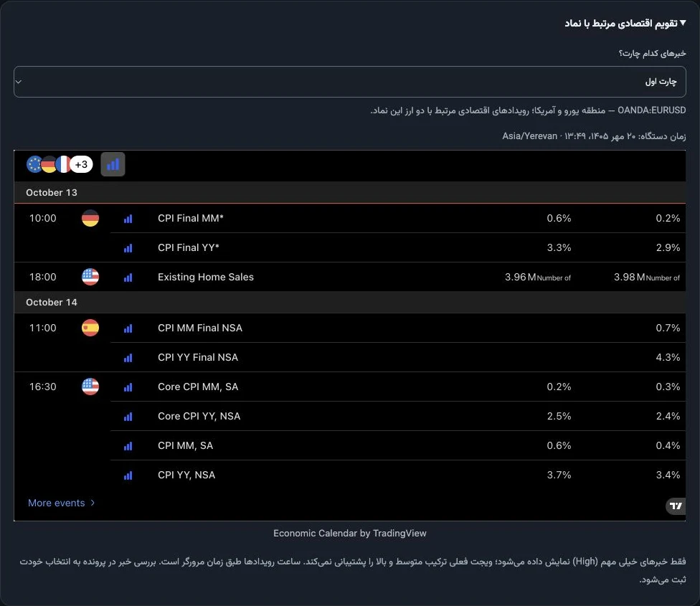Select the Core CPI MM, SA event
This screenshot has height=606, width=700.
click(198, 387)
